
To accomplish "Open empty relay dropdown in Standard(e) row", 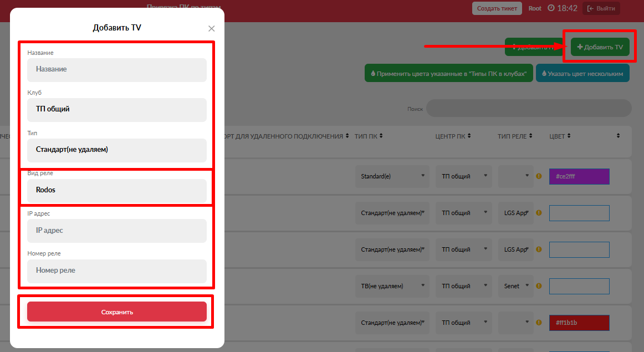I will point(516,176).
